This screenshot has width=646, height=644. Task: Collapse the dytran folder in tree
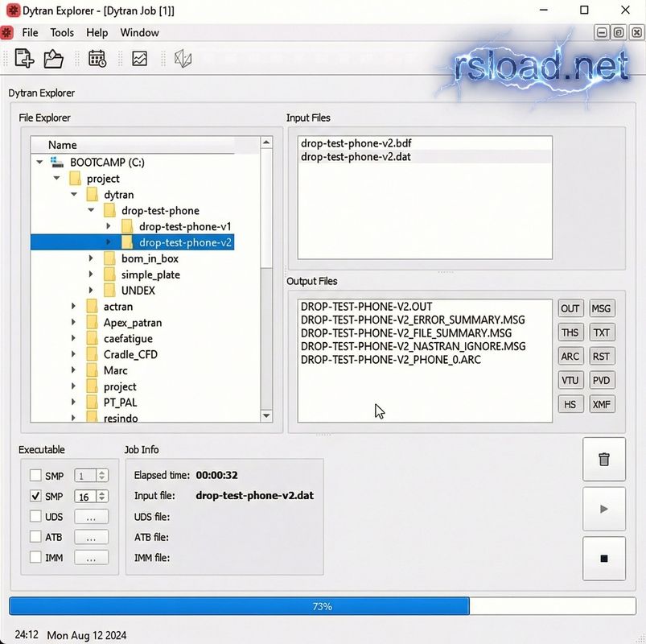74,195
